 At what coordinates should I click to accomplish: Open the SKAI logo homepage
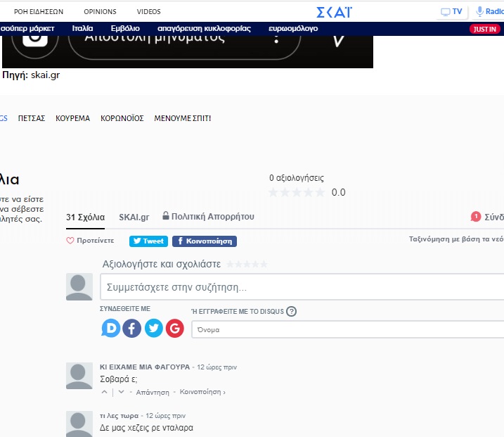tap(334, 12)
